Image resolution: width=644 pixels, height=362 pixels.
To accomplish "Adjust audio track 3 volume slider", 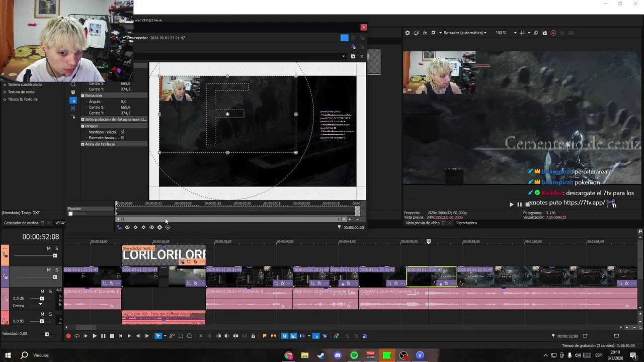I will pos(42,299).
